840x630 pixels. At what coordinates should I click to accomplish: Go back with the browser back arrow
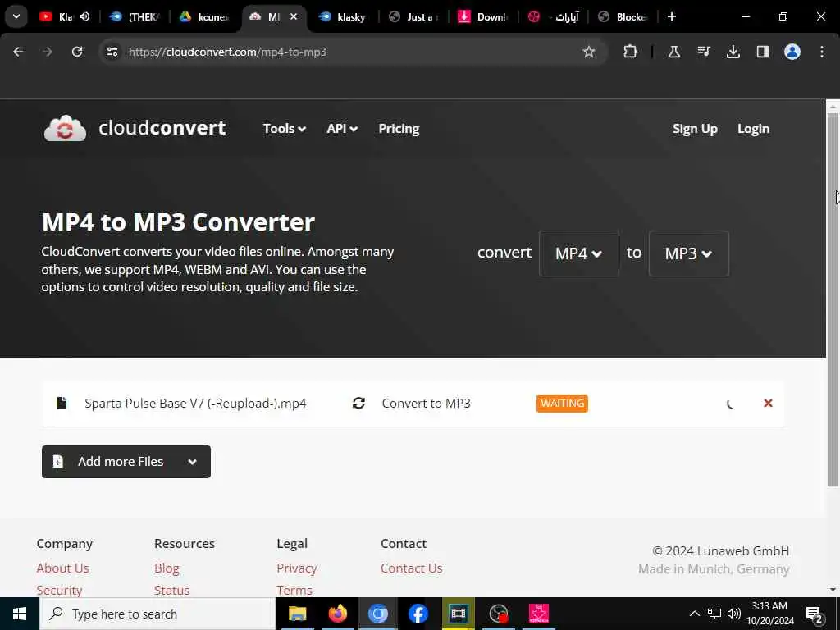(x=18, y=52)
